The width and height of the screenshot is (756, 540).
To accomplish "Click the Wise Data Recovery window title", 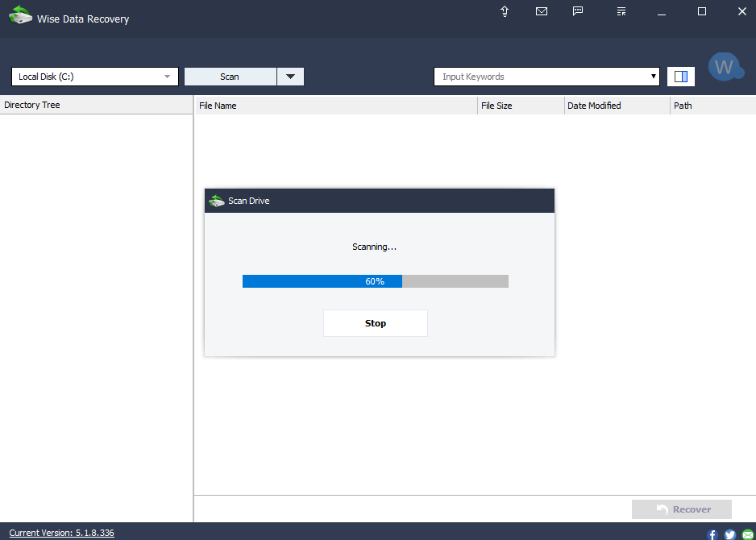I will (x=83, y=19).
